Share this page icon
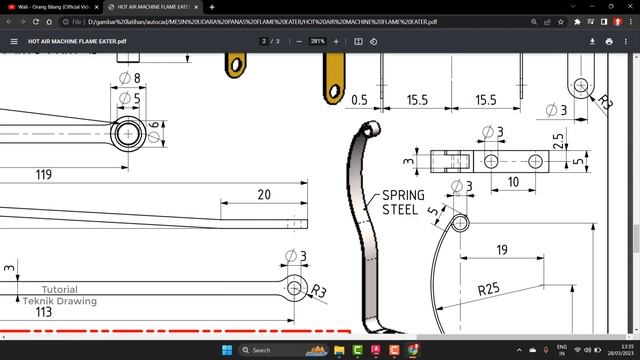 tap(547, 22)
